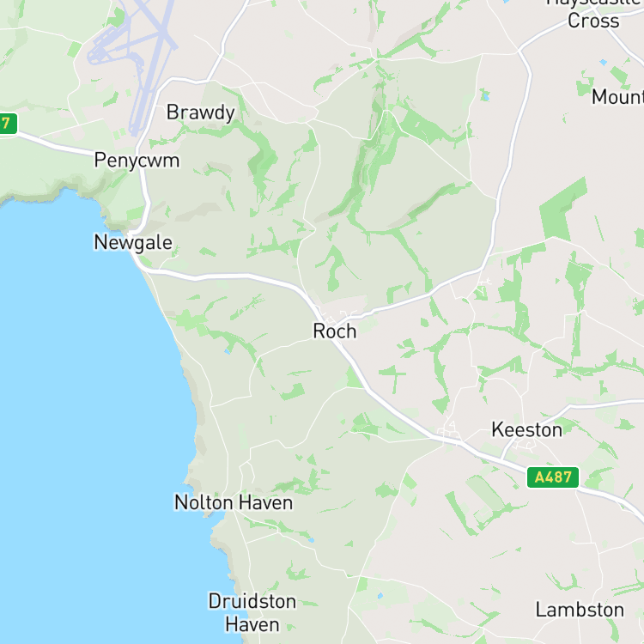The height and width of the screenshot is (644, 644).
Task: Click the large dark green woodland block east of Roch
Action: 562,210
